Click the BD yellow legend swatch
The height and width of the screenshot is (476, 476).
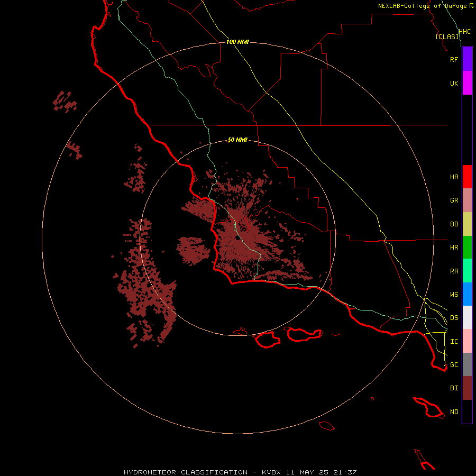pos(467,224)
